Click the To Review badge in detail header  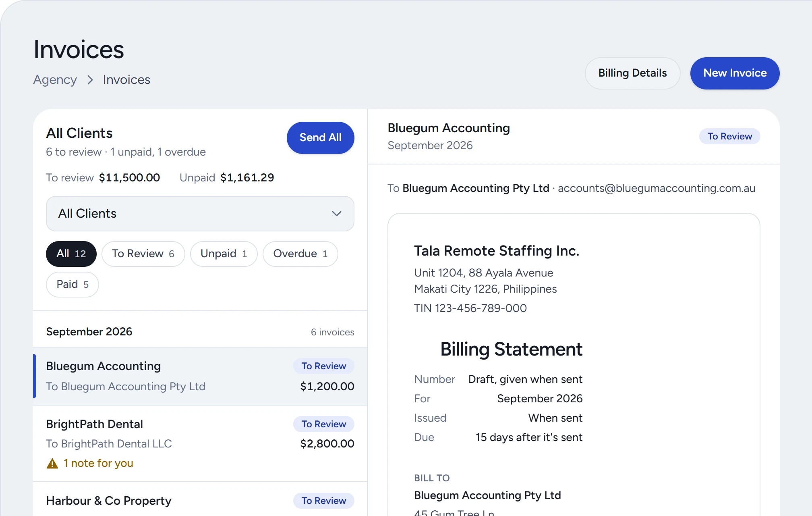[730, 137]
